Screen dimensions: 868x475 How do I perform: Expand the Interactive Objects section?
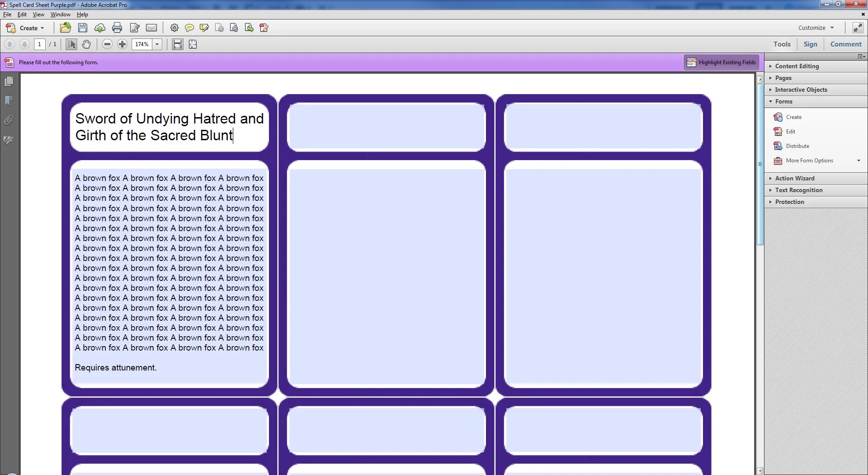[816, 90]
